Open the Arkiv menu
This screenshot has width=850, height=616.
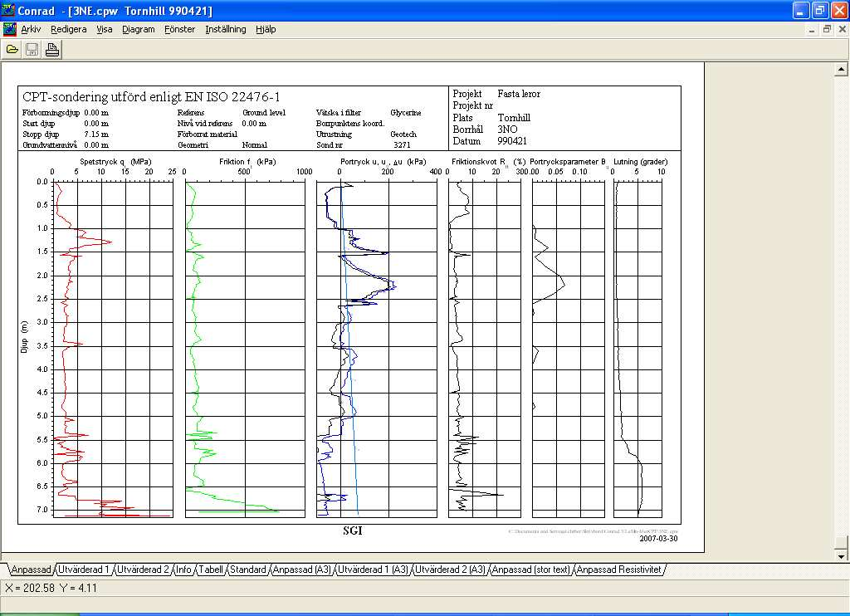[31, 29]
